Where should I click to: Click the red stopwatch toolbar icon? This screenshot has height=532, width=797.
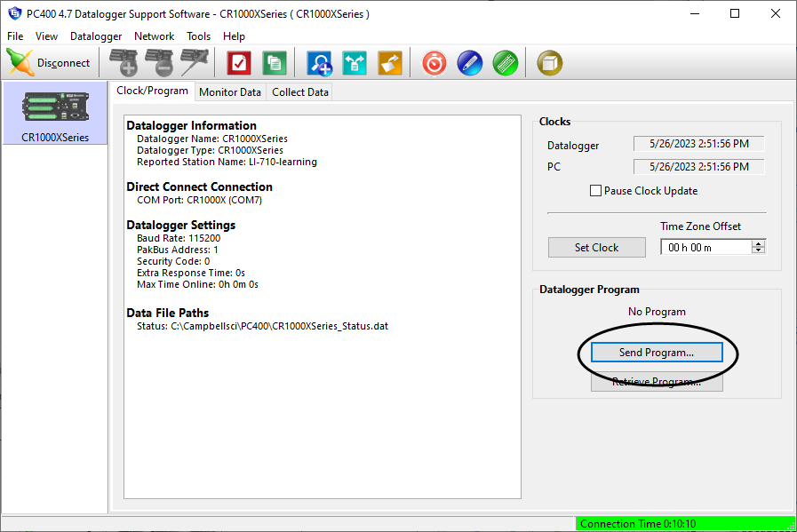[434, 63]
